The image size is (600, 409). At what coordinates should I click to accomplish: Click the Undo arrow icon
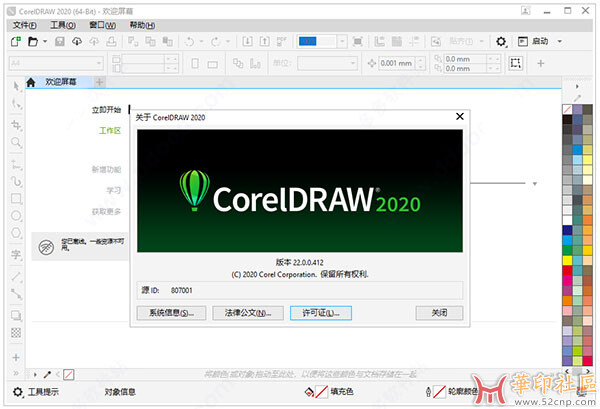pos(189,41)
